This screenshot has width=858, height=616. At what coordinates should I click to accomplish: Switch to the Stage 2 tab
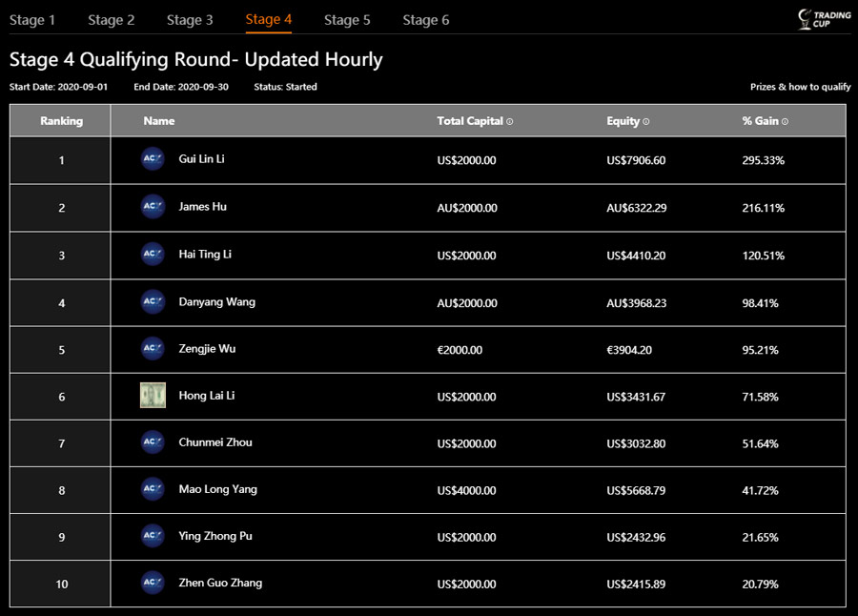point(112,20)
